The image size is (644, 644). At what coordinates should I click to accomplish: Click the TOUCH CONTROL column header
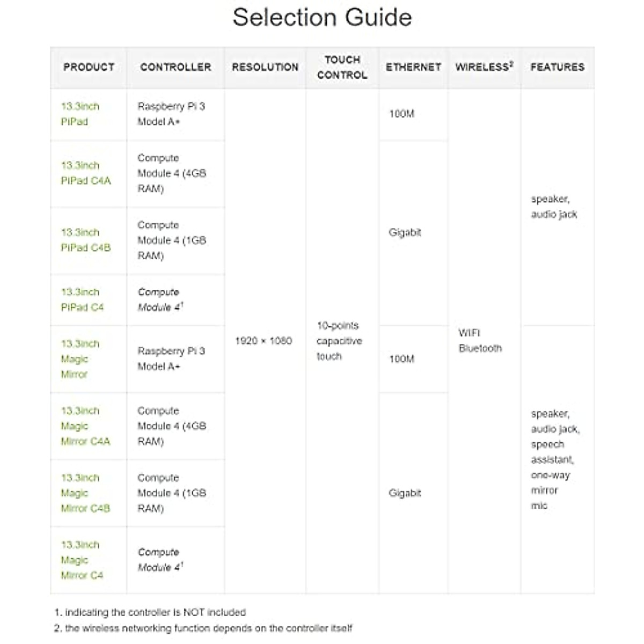click(x=342, y=67)
